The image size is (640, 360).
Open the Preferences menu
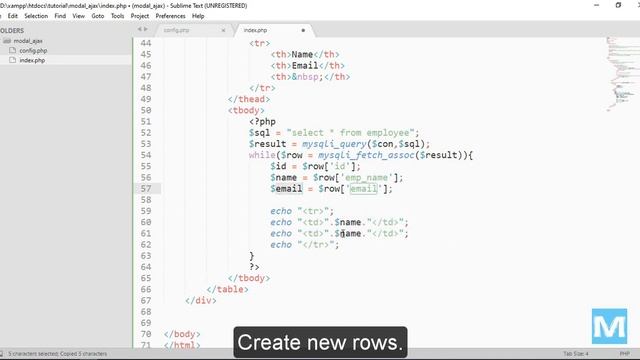(170, 16)
